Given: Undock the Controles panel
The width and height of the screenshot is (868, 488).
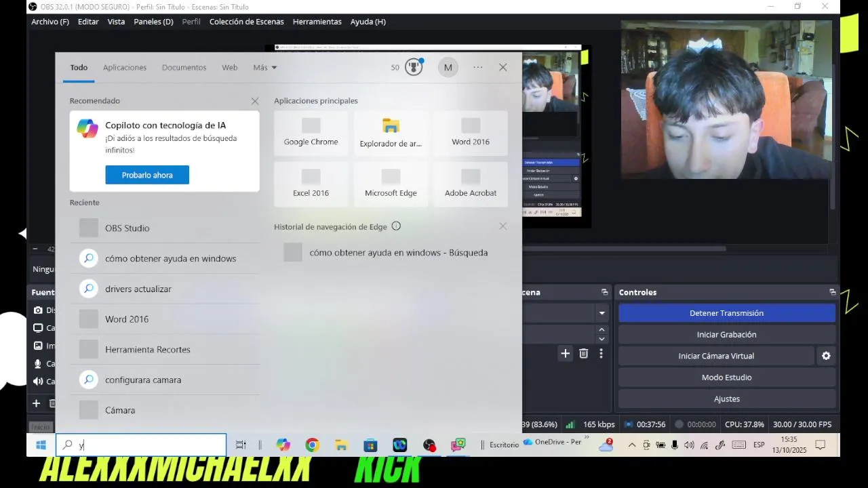Looking at the screenshot, I should tap(832, 292).
